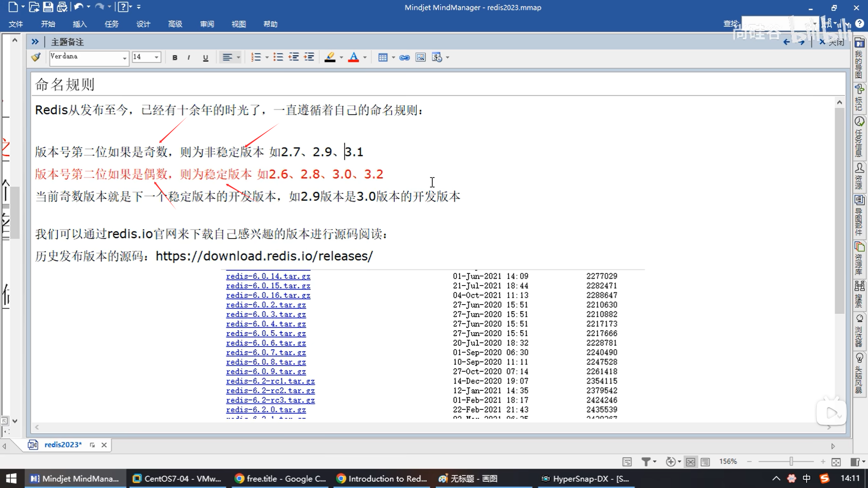Click the insert image icon
Screen dimensions: 868x488
(x=420, y=57)
